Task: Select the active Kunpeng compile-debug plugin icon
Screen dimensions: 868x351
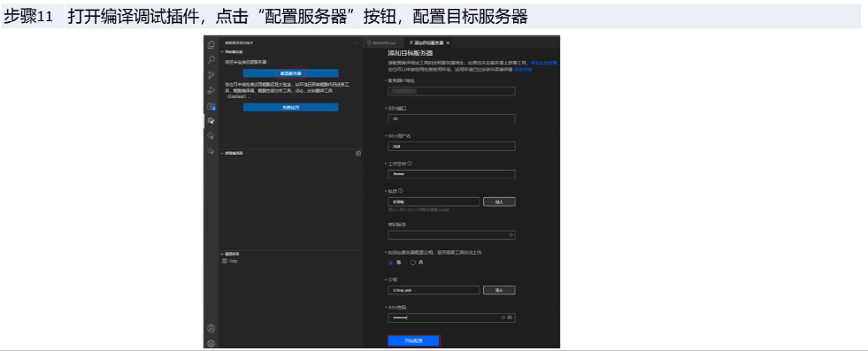Action: pos(211,120)
